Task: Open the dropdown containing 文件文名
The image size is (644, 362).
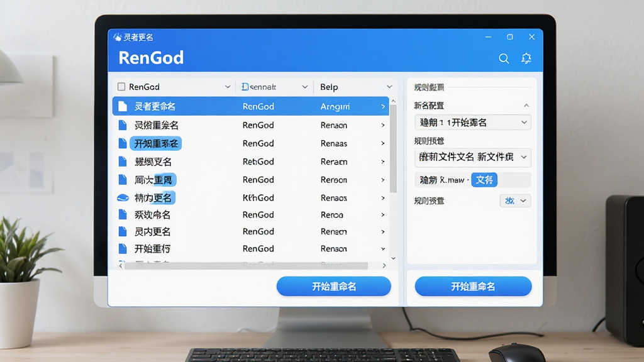Action: (473, 157)
